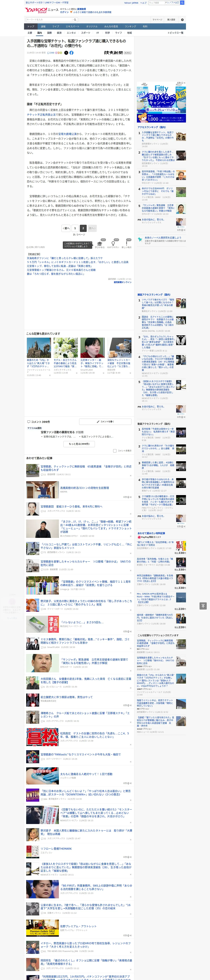Select the 主要 category
The width and height of the screenshot is (210, 980).
pos(30,33)
